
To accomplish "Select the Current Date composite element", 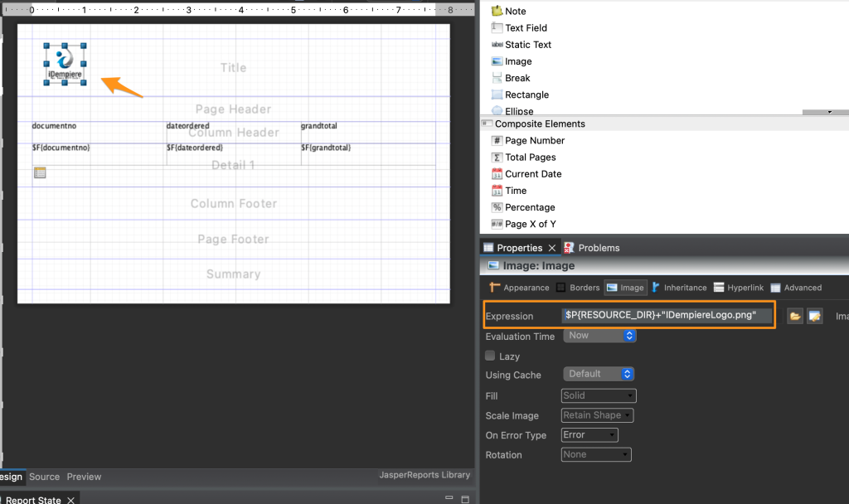I will (x=526, y=174).
